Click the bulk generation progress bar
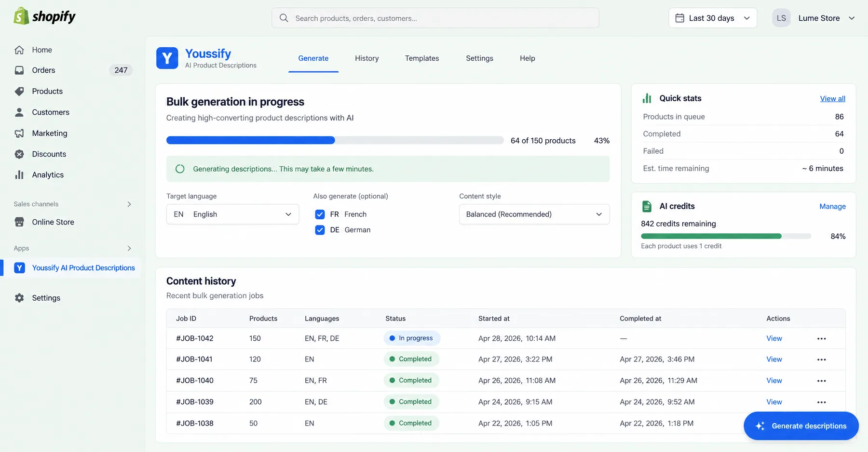 (x=335, y=140)
